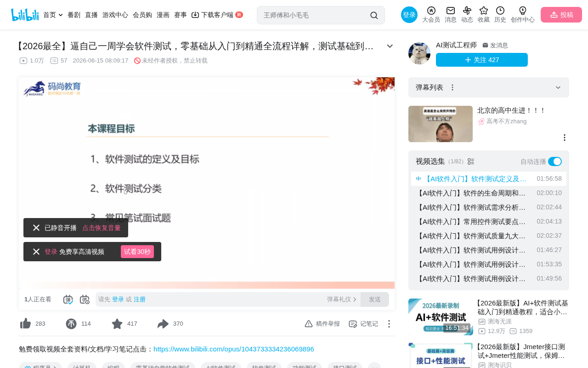The width and height of the screenshot is (588, 368).
Task: Expand 弹幕礼仪 etiquette link
Action: tap(342, 299)
